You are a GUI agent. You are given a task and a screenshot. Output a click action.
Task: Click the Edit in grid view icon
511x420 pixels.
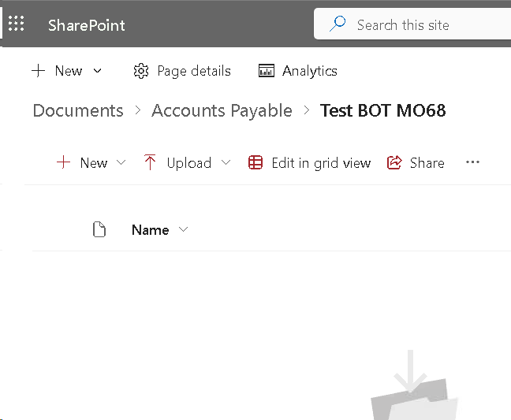pos(255,163)
